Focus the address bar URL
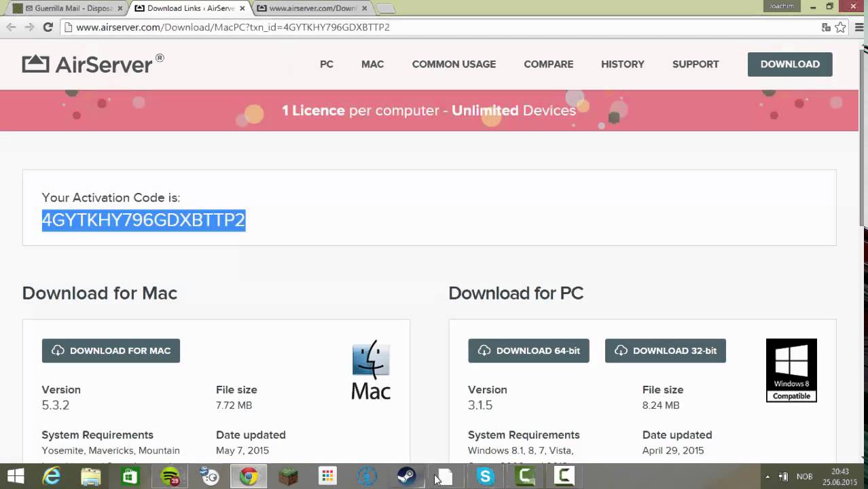 click(233, 27)
